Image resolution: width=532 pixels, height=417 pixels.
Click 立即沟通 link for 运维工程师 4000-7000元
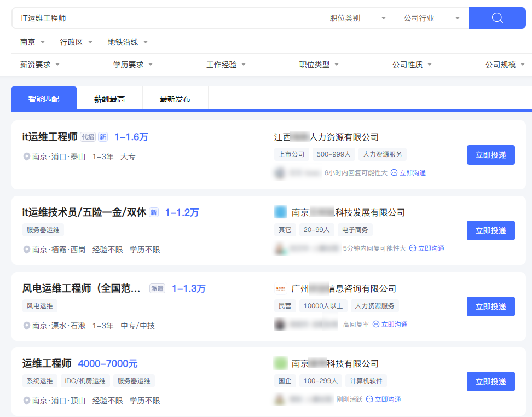point(383,399)
